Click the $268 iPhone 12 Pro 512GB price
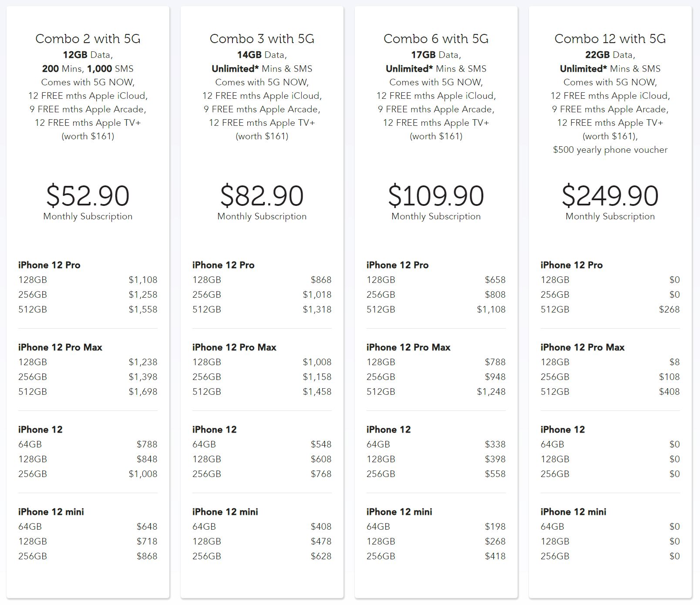 point(670,309)
